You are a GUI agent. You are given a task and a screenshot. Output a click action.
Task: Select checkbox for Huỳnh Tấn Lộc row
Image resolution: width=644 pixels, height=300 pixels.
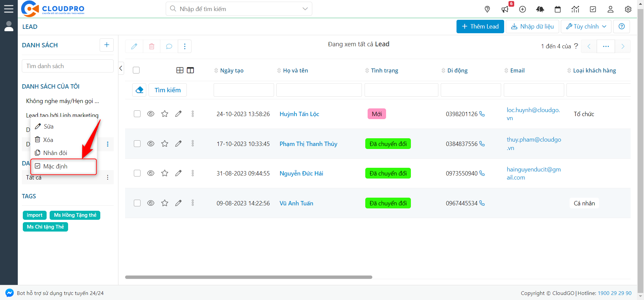137,114
